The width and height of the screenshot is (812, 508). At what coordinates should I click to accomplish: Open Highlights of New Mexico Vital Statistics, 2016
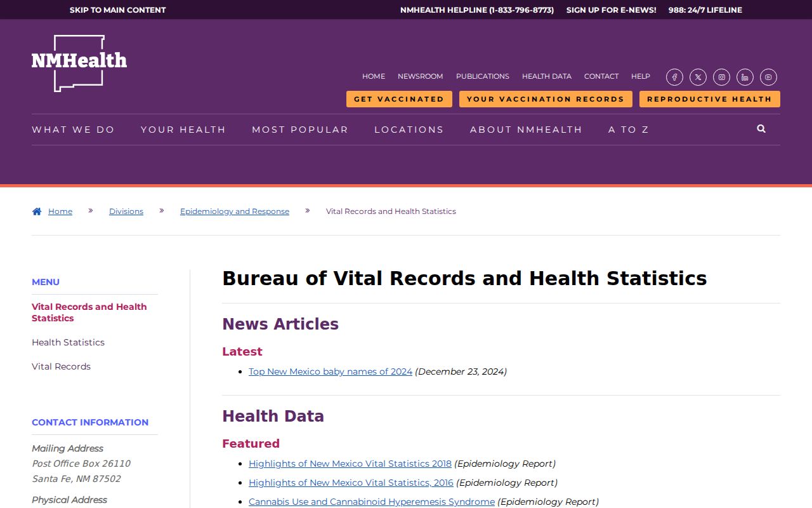pos(351,483)
